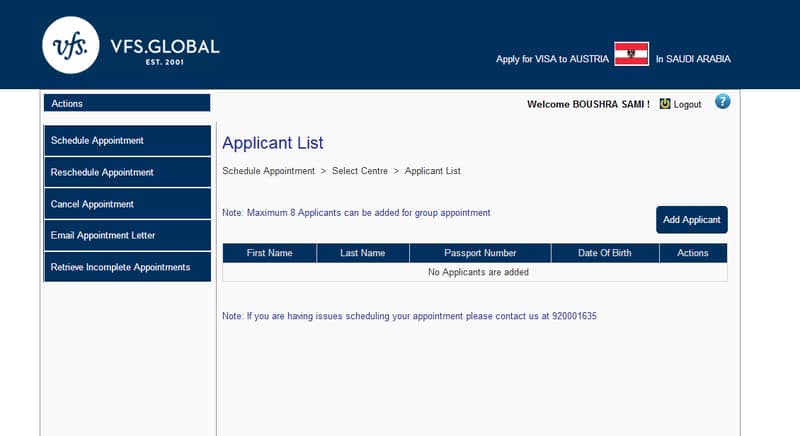
Task: Click the 'No Applicants are added' row
Action: point(475,272)
